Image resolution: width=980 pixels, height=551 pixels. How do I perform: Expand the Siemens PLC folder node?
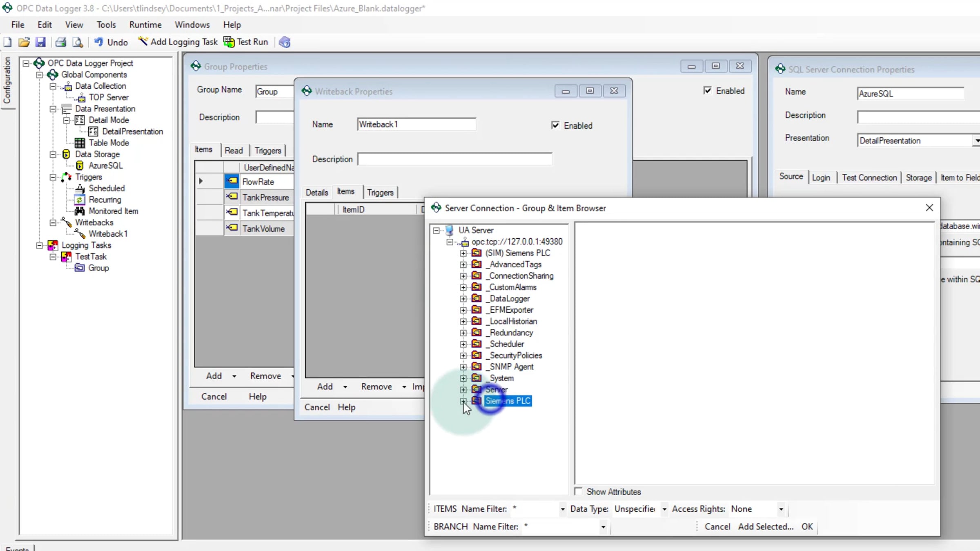tap(463, 401)
